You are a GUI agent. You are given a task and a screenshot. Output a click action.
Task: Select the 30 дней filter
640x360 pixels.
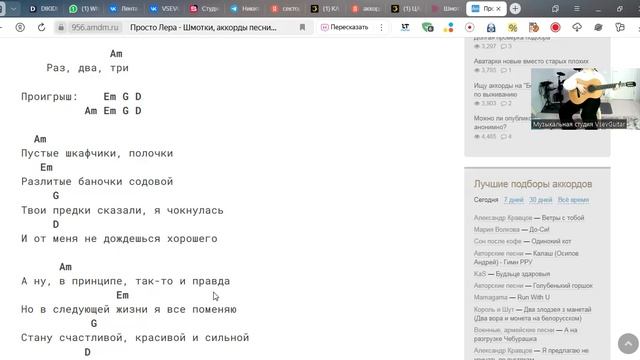(x=540, y=200)
